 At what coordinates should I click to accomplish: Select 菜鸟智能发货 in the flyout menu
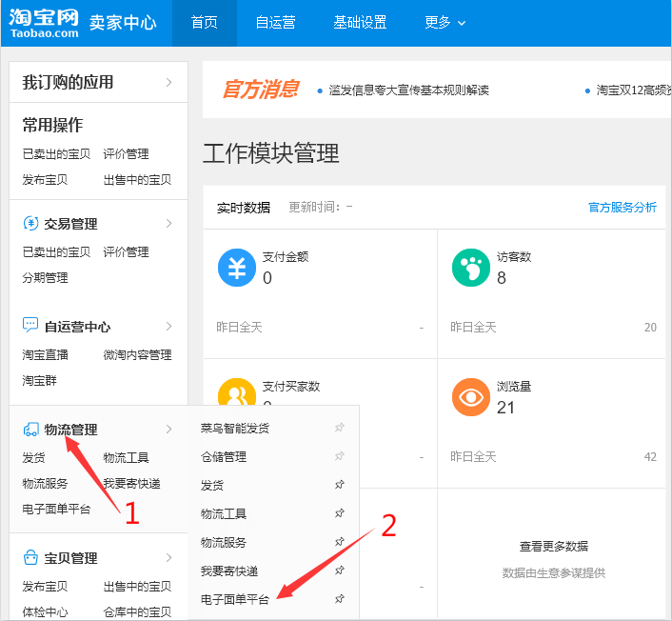point(235,428)
